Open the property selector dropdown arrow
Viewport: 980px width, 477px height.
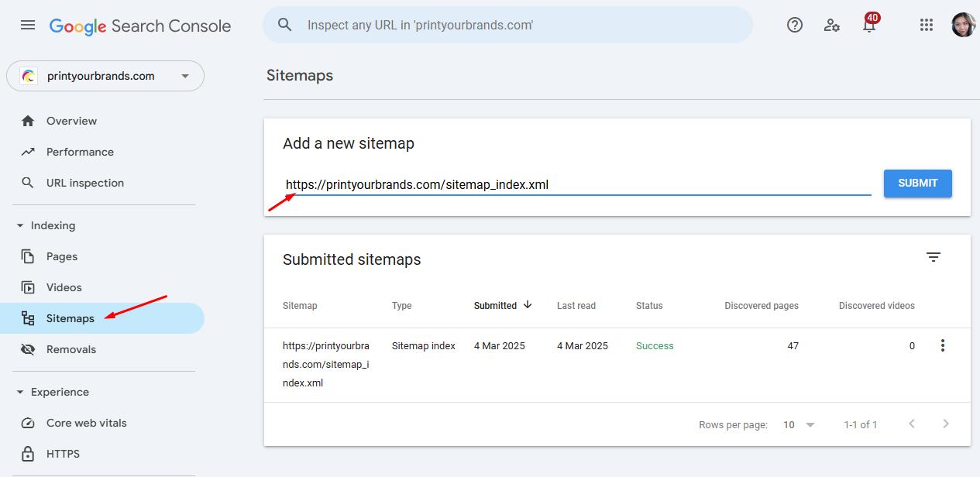[184, 76]
